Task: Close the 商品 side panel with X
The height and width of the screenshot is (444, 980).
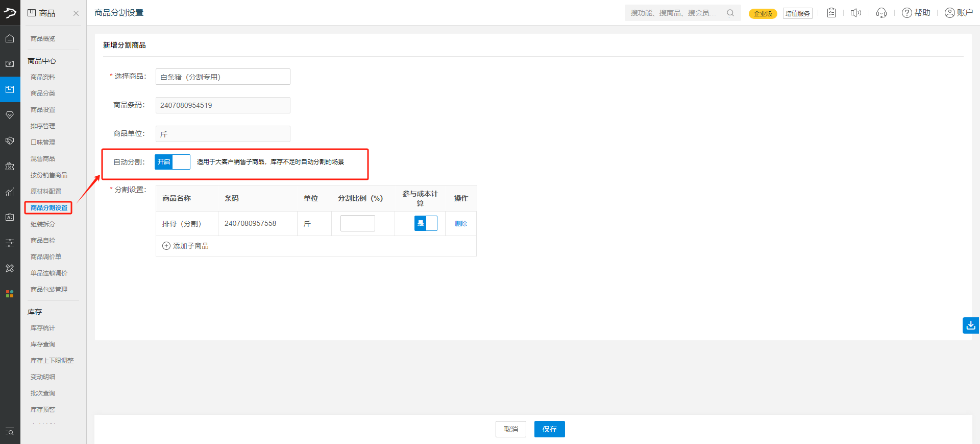Action: tap(76, 13)
